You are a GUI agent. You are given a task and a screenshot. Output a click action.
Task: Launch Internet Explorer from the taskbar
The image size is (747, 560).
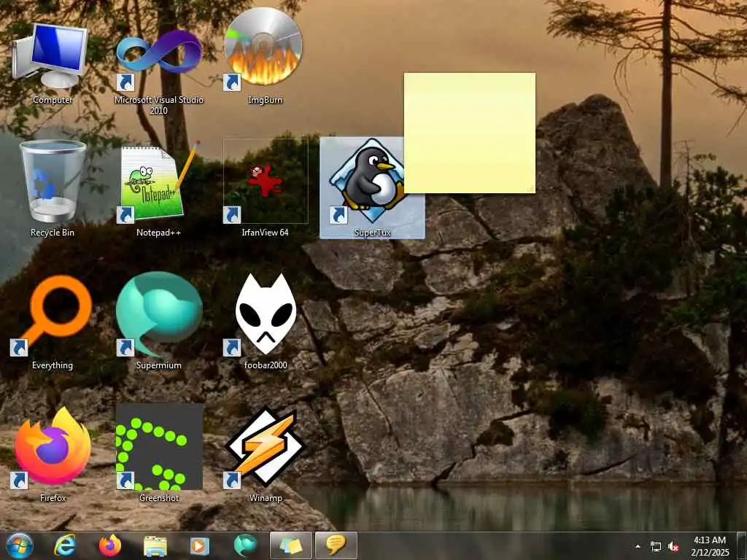(x=64, y=545)
